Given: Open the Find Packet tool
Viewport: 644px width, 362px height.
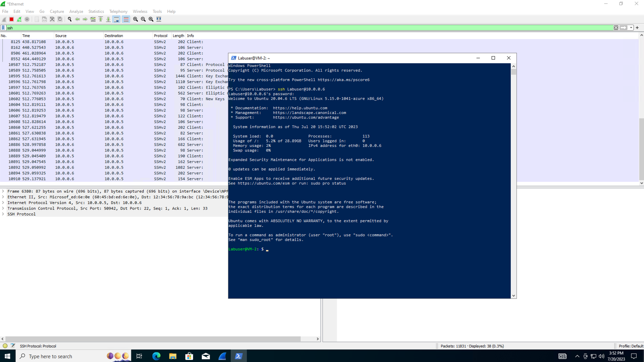Looking at the screenshot, I should 70,19.
